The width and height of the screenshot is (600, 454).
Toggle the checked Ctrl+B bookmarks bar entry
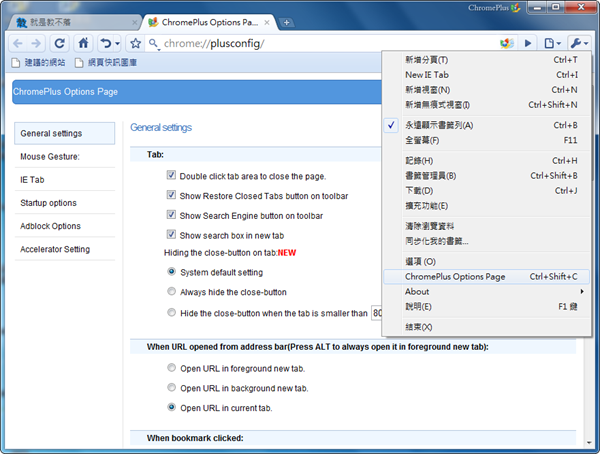[x=486, y=125]
